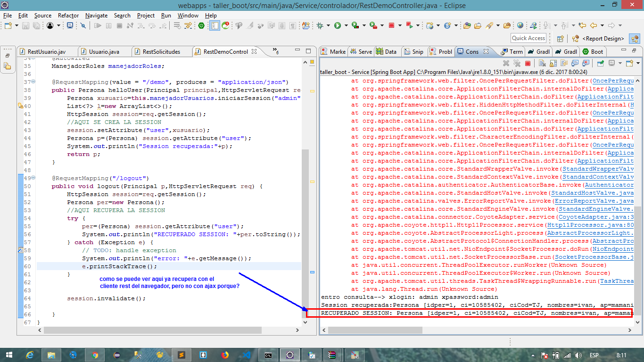The height and width of the screenshot is (362, 644).
Task: Click the ESP keyboard language indicator
Action: (x=594, y=355)
